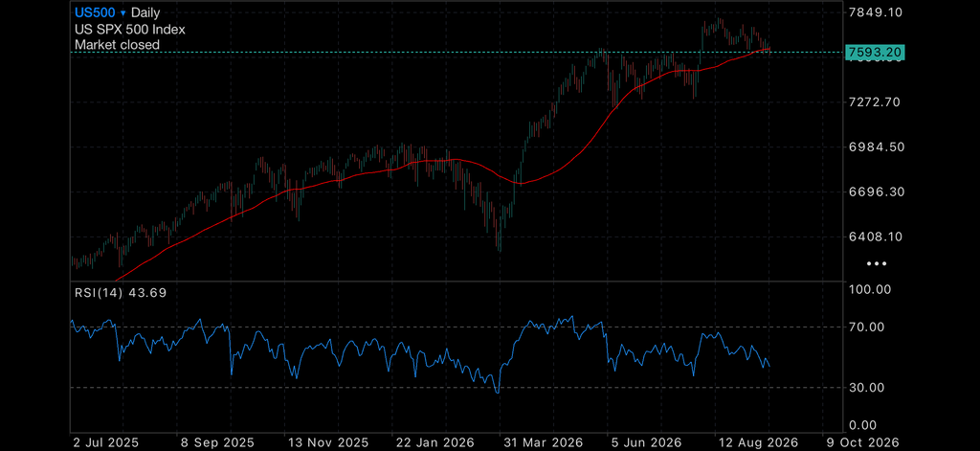Click the RSI value 43.69
This screenshot has width=980, height=451.
(x=146, y=292)
